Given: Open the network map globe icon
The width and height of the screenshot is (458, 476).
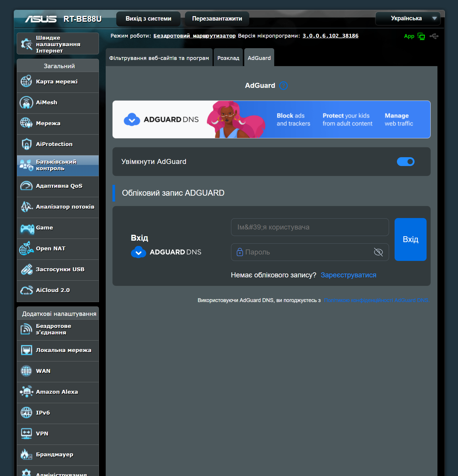Looking at the screenshot, I should [26, 81].
